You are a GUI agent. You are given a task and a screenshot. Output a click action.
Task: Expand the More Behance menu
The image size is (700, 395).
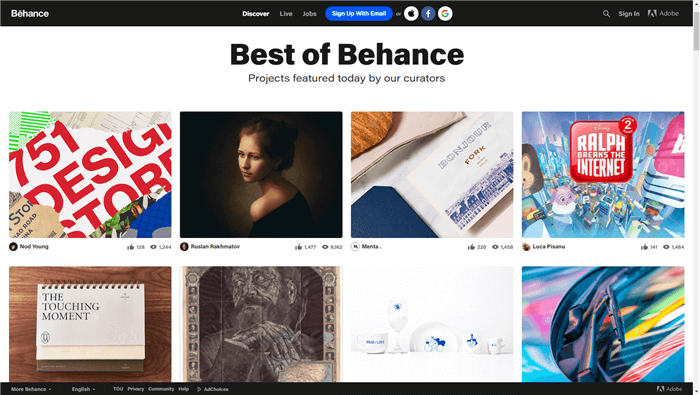click(x=31, y=389)
